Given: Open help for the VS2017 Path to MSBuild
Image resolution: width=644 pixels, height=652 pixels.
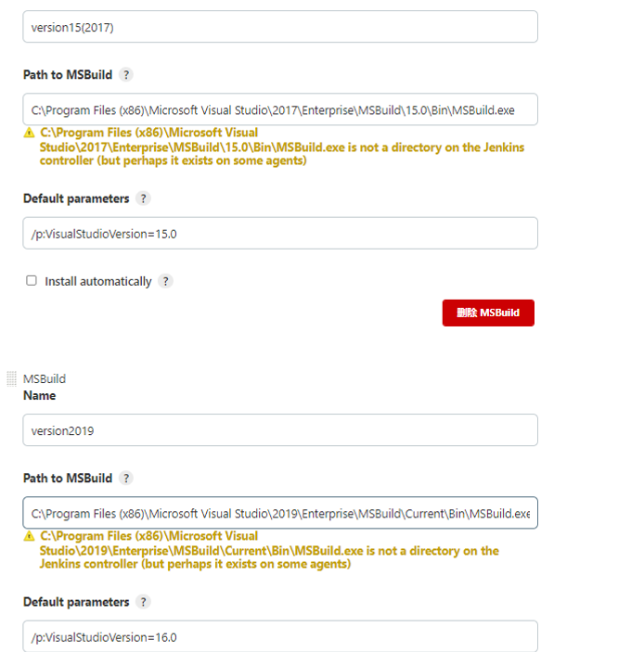Looking at the screenshot, I should point(126,74).
